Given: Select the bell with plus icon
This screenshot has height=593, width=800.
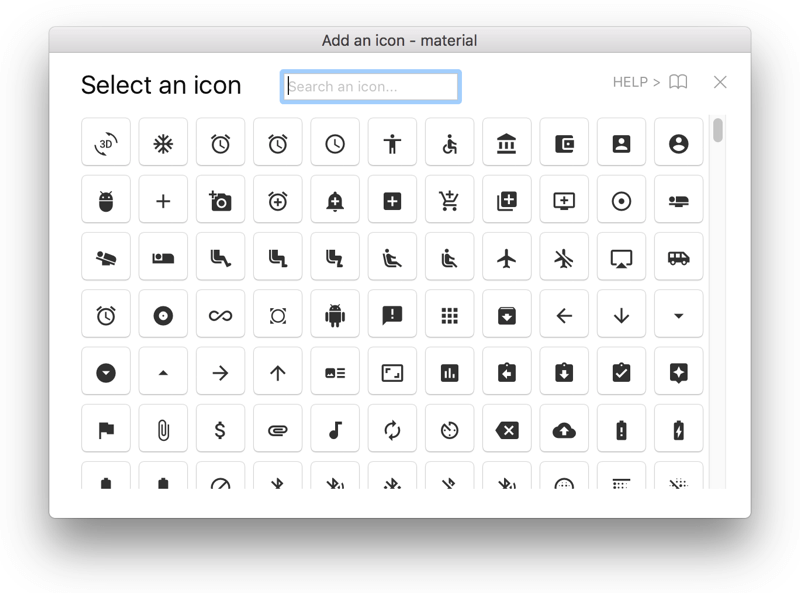Looking at the screenshot, I should point(335,200).
